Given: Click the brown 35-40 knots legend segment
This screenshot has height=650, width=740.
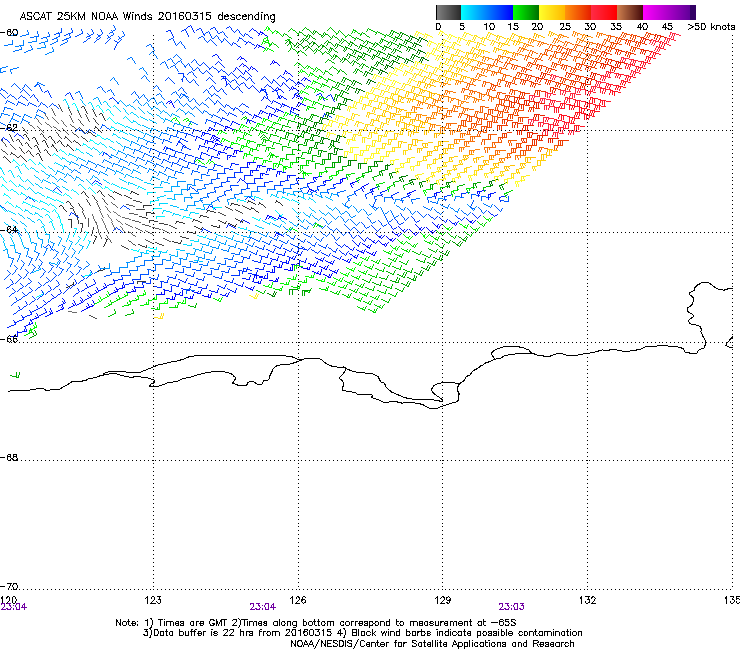Looking at the screenshot, I should (x=630, y=12).
